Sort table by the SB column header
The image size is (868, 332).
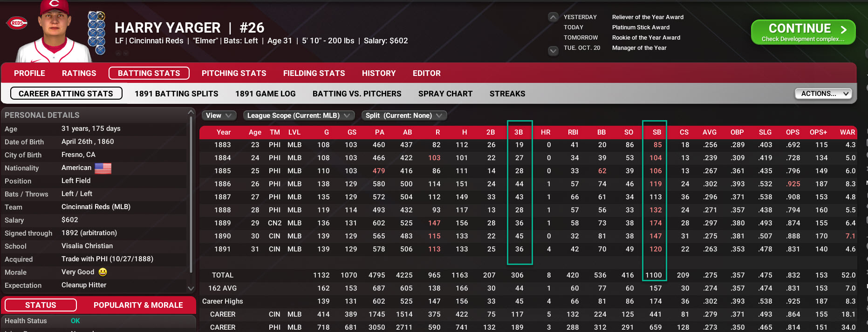[x=656, y=132]
